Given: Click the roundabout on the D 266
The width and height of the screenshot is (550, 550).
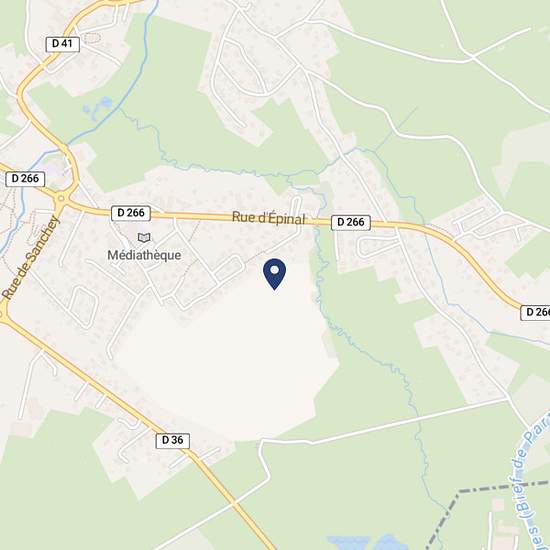Looking at the screenshot, I should [x=61, y=199].
